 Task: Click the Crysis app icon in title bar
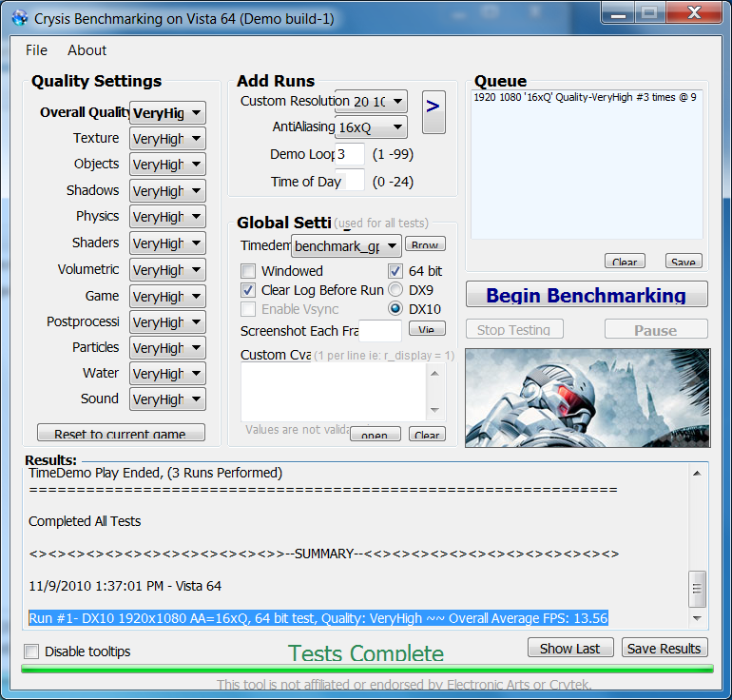[20, 18]
